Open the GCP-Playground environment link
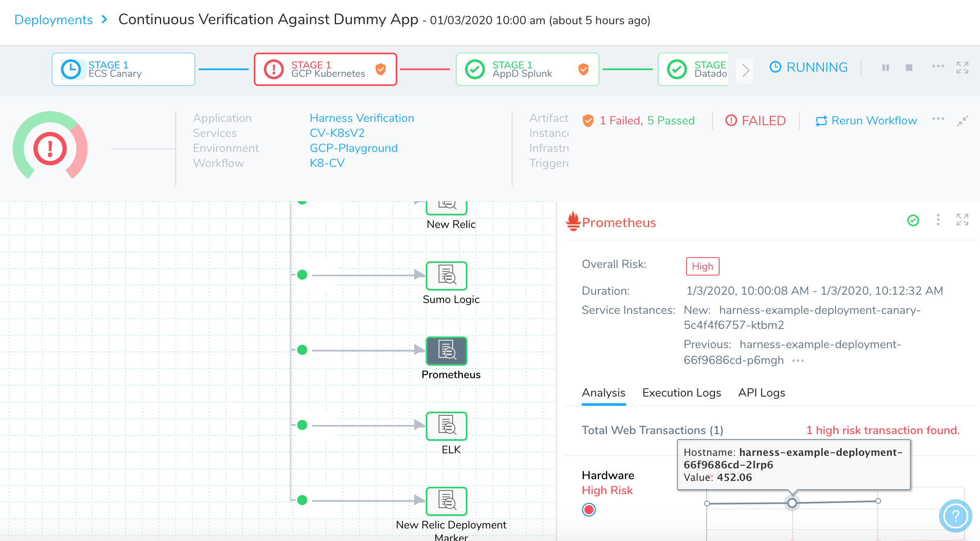Viewport: 980px width, 541px height. (354, 148)
